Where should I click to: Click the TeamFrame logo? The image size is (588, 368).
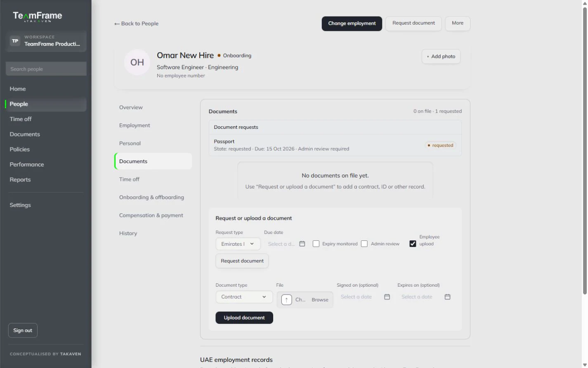click(x=38, y=16)
